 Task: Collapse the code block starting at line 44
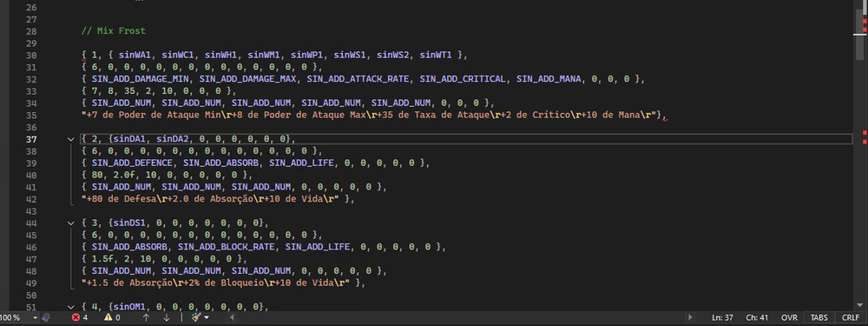(x=70, y=223)
